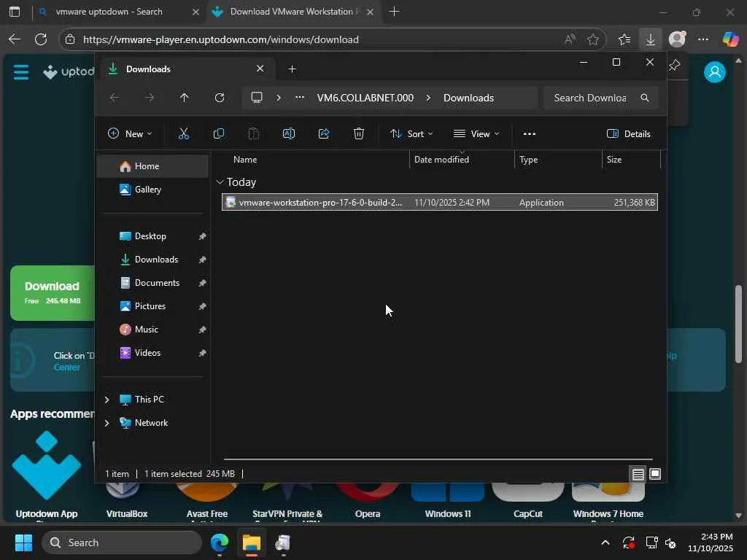
Task: Open the New dropdown in Explorer
Action: pos(130,134)
